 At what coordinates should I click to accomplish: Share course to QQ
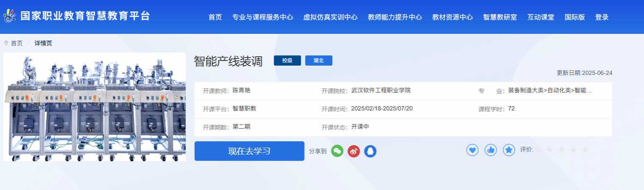coord(370,151)
